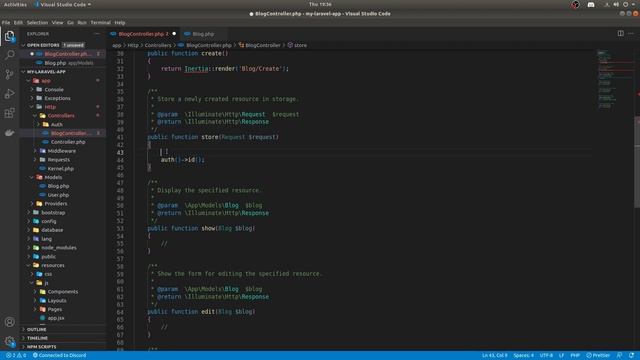Open the Run and Debug view
This screenshot has height=360, width=640.
point(9,94)
